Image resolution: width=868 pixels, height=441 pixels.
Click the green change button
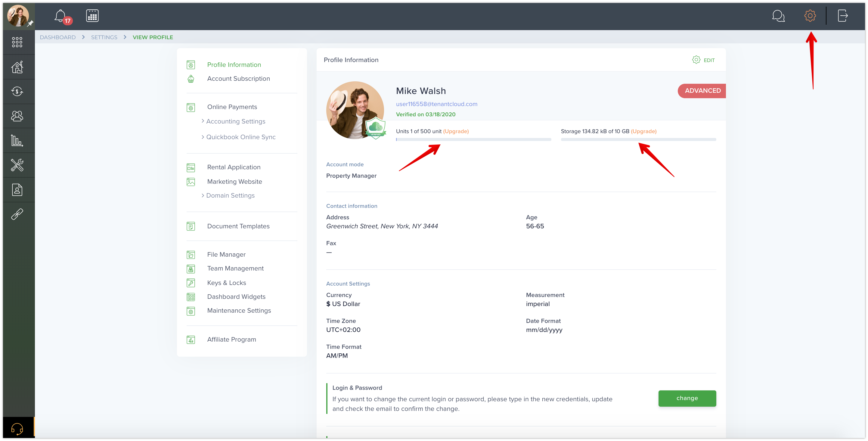[x=687, y=398]
